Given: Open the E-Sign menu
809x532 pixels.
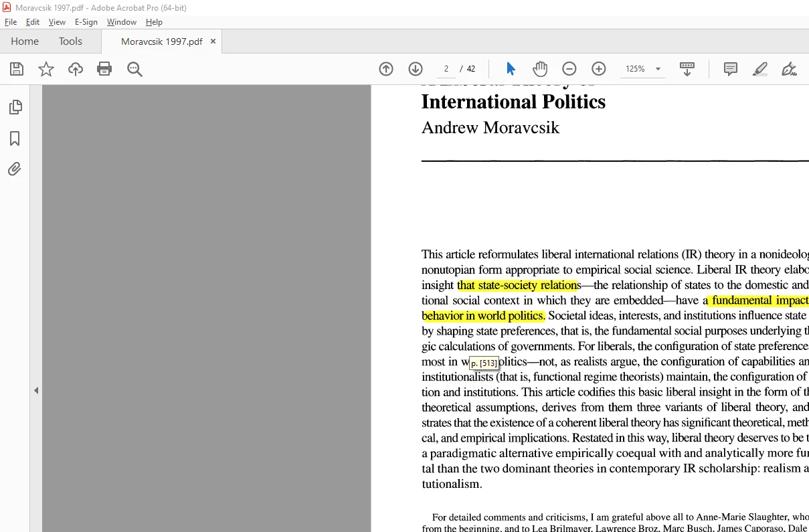Looking at the screenshot, I should click(x=86, y=22).
